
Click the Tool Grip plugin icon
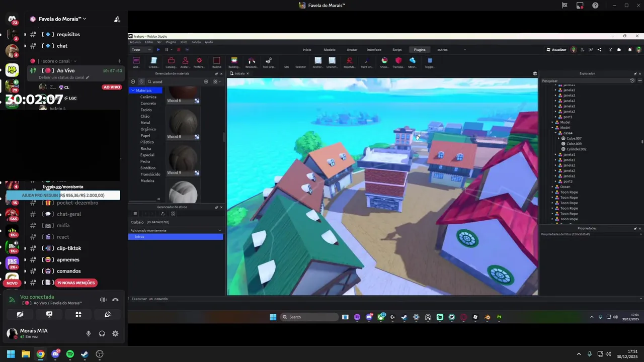click(x=269, y=62)
